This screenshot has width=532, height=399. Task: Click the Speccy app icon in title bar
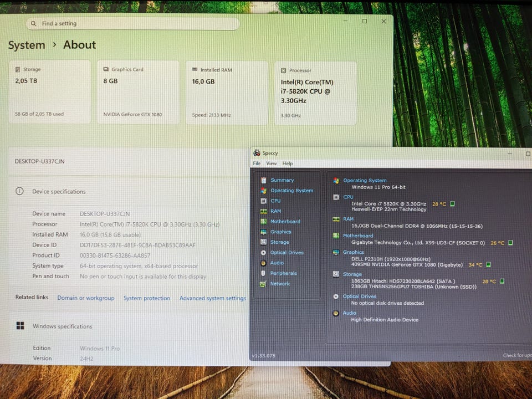tap(257, 153)
